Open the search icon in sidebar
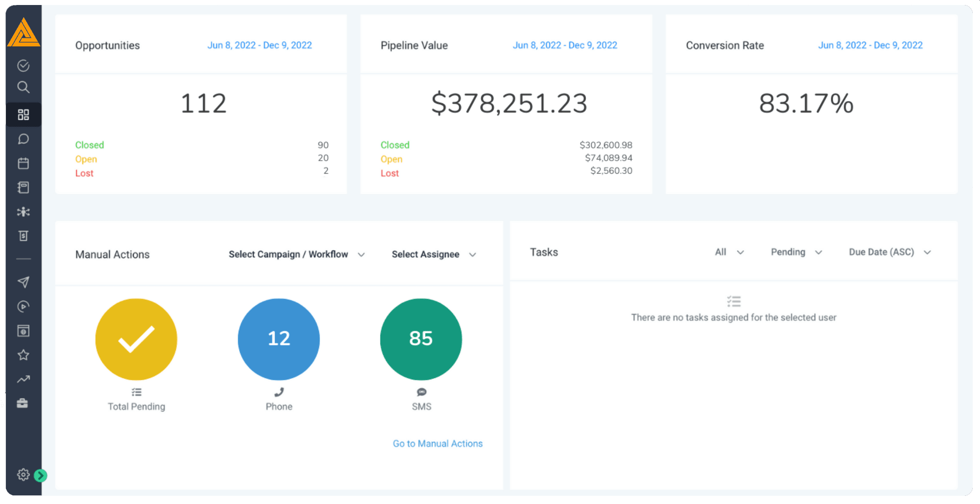This screenshot has width=980, height=504. coord(23,87)
